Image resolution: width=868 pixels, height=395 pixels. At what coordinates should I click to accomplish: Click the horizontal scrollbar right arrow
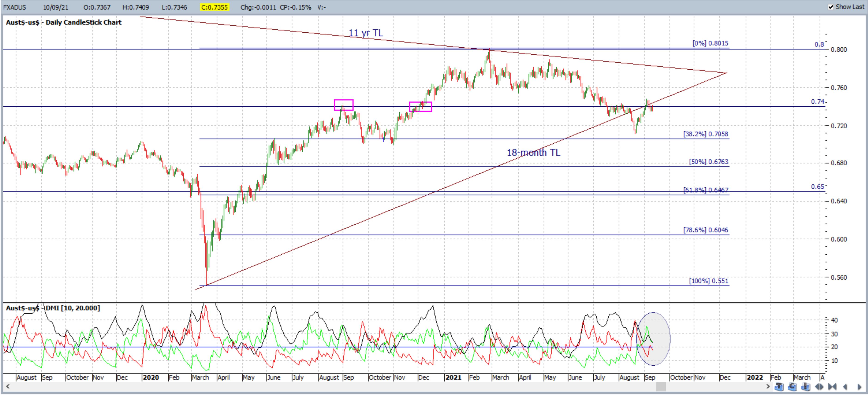(x=768, y=387)
